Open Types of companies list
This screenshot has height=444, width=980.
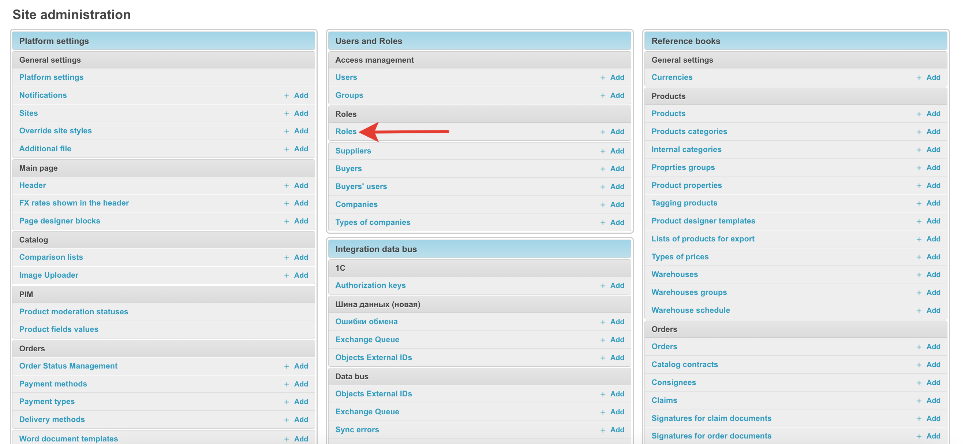click(373, 222)
